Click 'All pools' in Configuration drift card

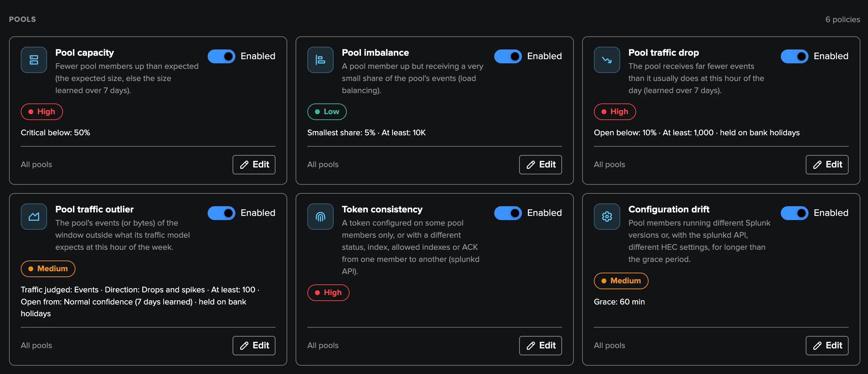(609, 346)
